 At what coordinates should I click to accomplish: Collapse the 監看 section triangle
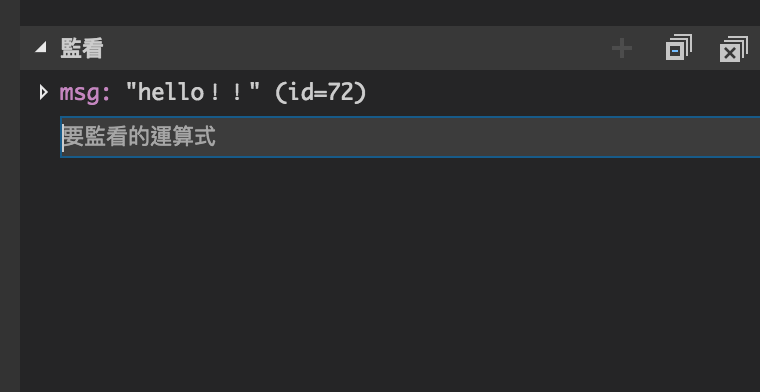[41, 47]
